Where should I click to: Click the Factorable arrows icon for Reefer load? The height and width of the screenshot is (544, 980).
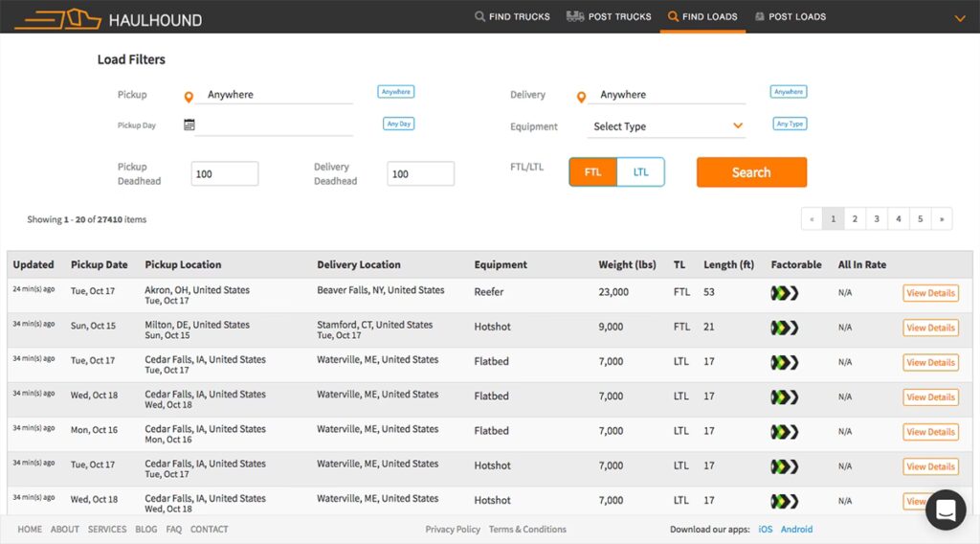click(785, 292)
